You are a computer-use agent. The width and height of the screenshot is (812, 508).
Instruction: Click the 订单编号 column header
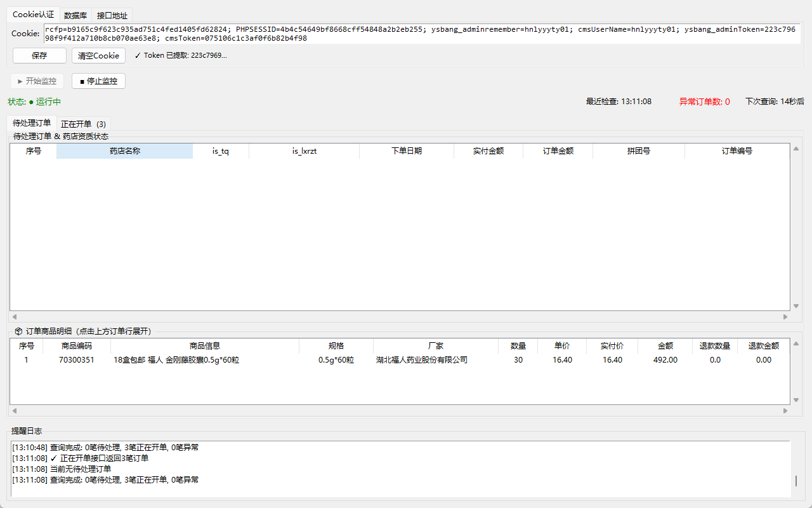(x=737, y=151)
